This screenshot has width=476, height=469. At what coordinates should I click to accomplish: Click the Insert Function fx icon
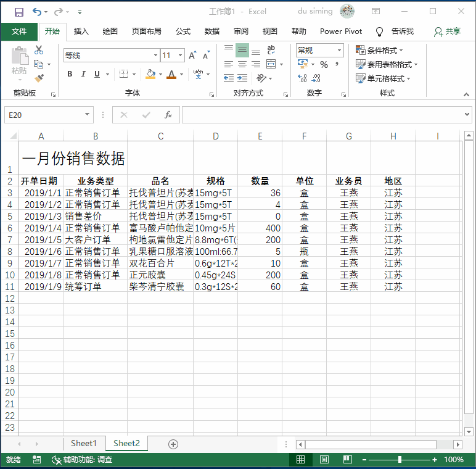pos(168,115)
